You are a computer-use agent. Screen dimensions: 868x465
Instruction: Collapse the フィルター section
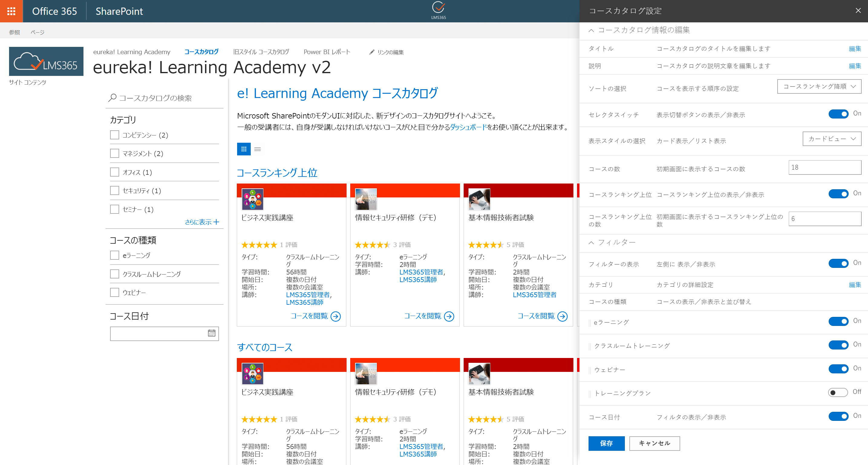coord(591,242)
